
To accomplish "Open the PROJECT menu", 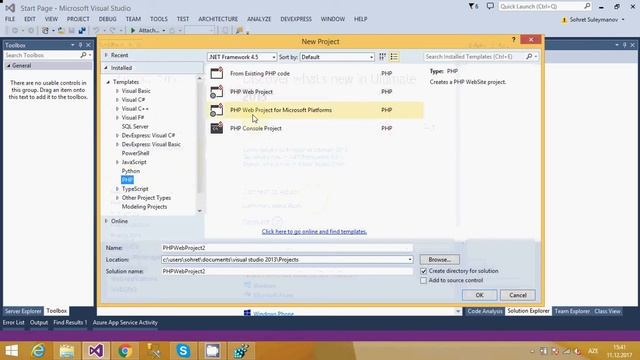I will pos(78,19).
